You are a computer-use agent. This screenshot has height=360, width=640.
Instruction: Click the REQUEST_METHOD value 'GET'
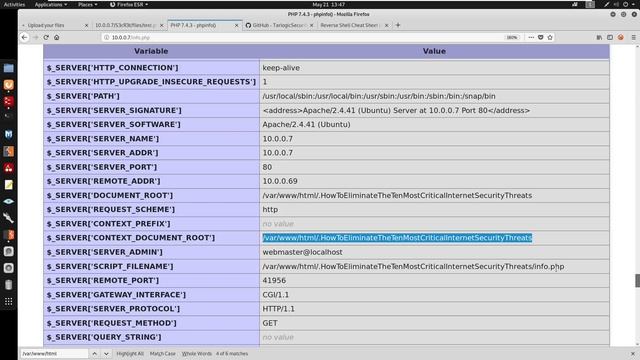coord(270,323)
